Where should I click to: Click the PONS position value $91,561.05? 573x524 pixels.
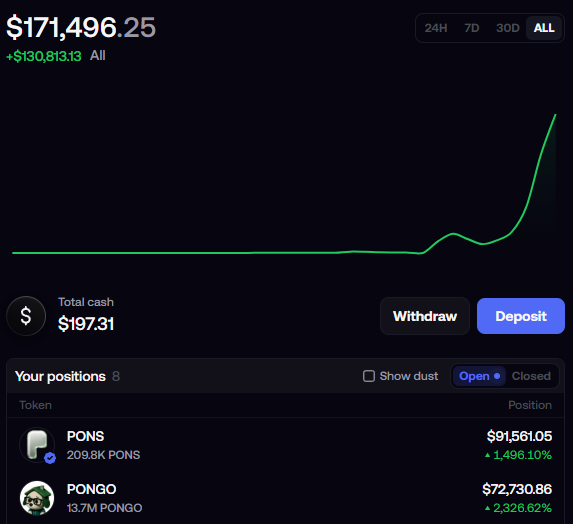519,436
